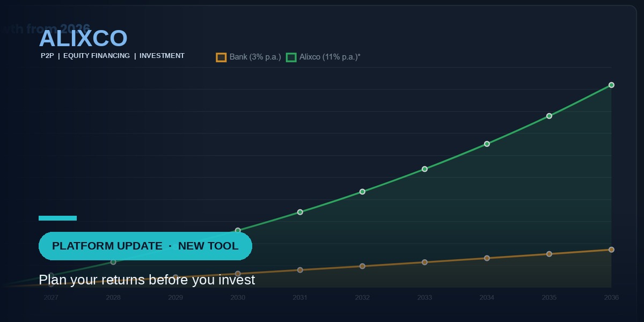Click the 2034 x-axis label
Screen dimensions: 644x322
(487, 297)
